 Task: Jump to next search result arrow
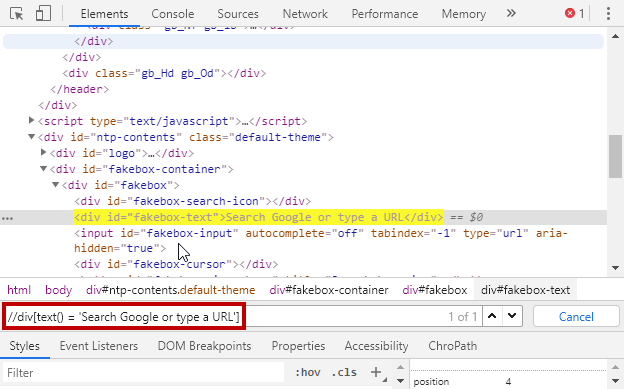512,316
